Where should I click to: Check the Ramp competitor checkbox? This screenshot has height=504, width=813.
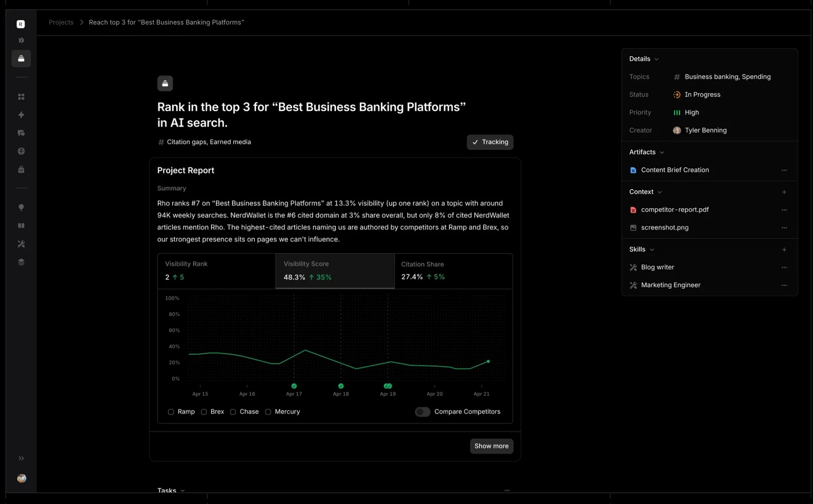point(171,412)
